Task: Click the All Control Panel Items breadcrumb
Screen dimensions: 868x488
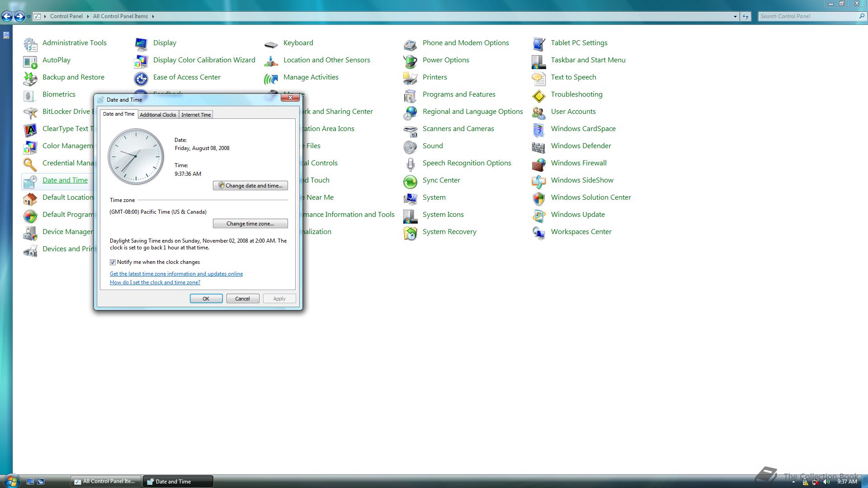Action: (120, 16)
